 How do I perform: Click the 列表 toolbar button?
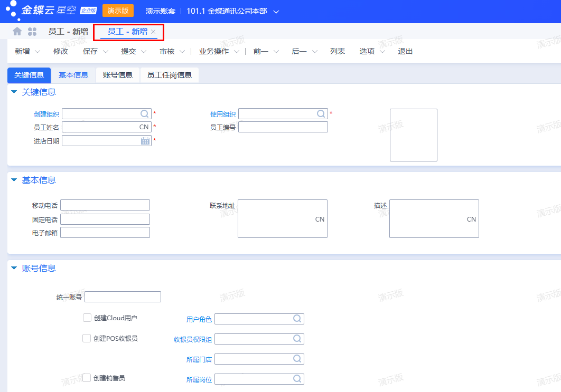coord(338,51)
